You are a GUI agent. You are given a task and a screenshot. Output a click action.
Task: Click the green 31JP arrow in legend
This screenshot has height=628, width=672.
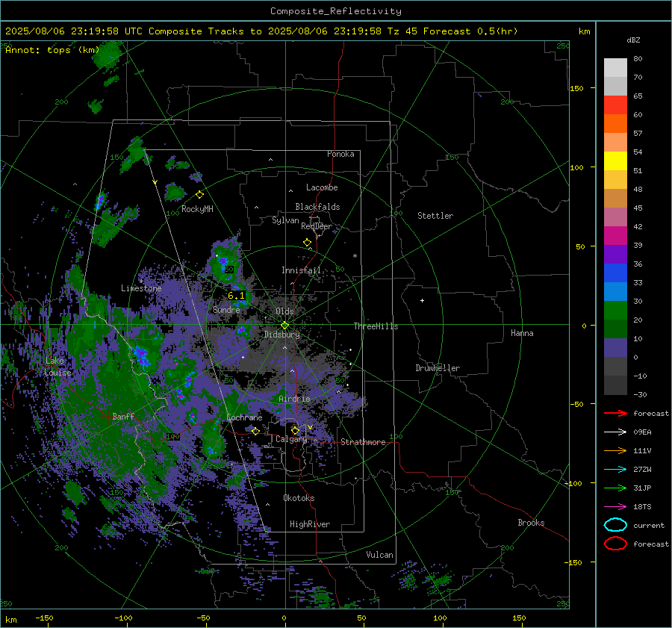(x=615, y=488)
